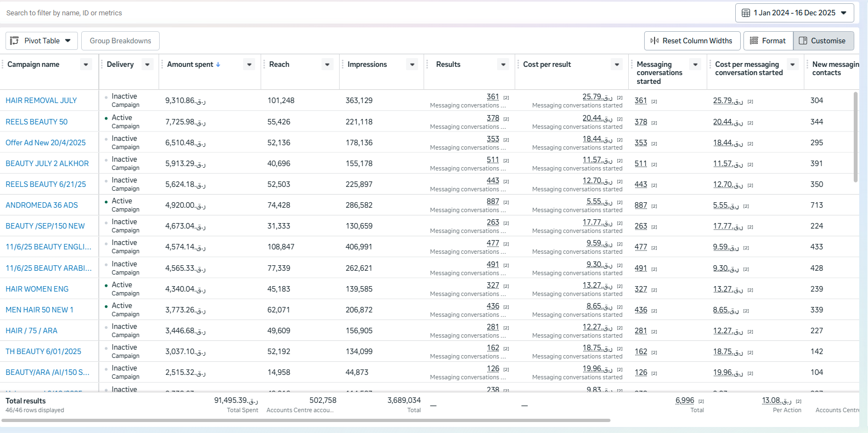
Task: Open the Reach column dropdown arrow
Action: tap(328, 65)
